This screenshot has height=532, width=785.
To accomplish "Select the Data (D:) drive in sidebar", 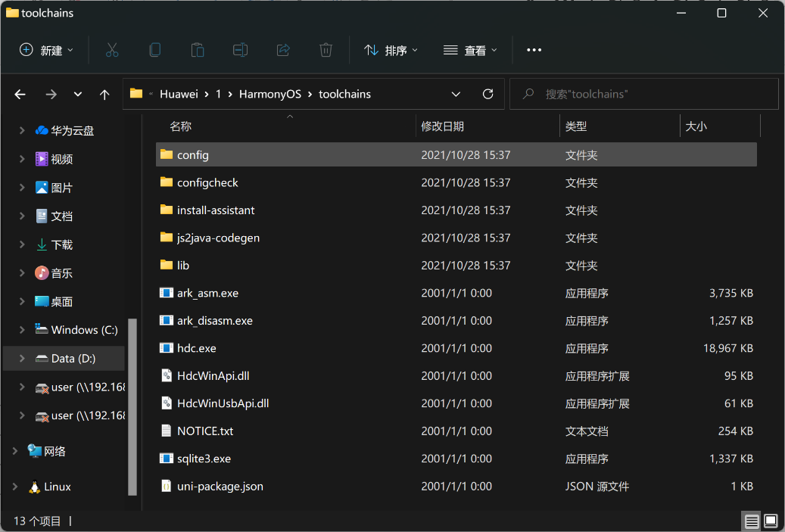I will point(65,359).
